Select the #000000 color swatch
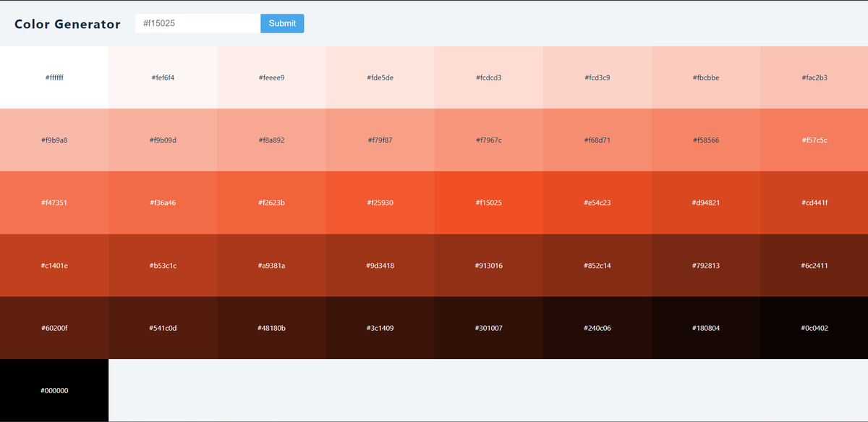This screenshot has width=868, height=422. click(x=54, y=390)
